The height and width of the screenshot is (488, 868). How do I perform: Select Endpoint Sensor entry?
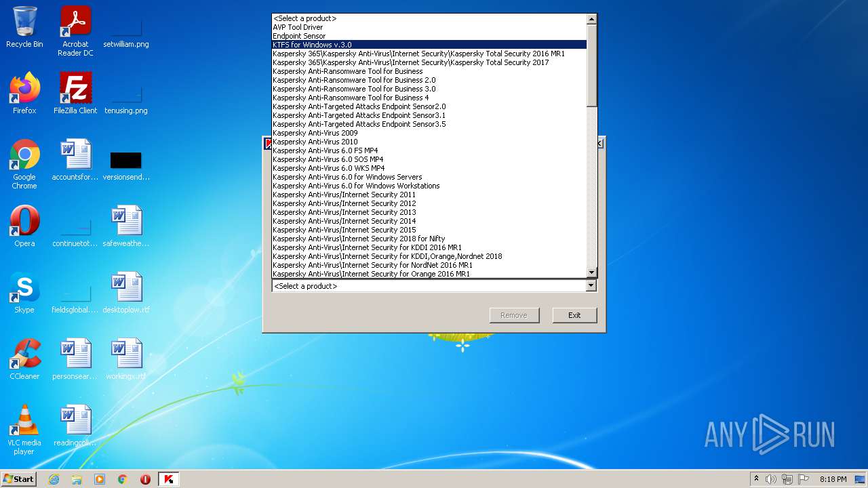point(429,36)
